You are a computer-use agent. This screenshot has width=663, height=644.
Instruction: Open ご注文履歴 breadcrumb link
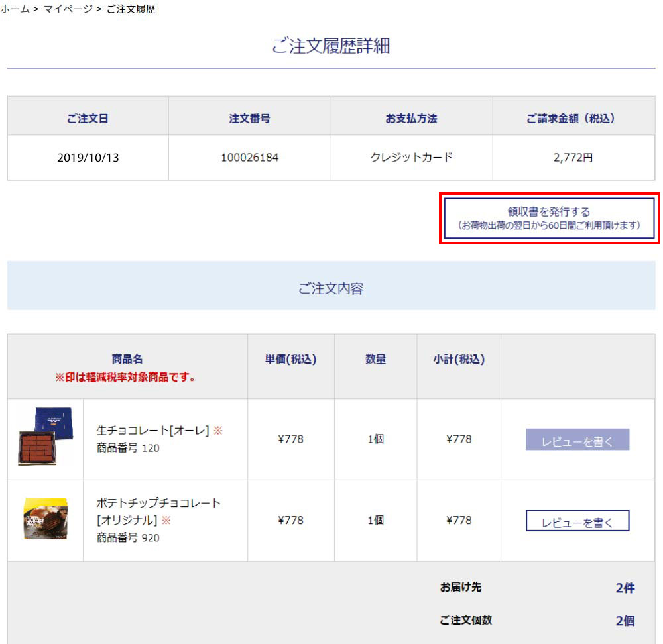pos(131,9)
